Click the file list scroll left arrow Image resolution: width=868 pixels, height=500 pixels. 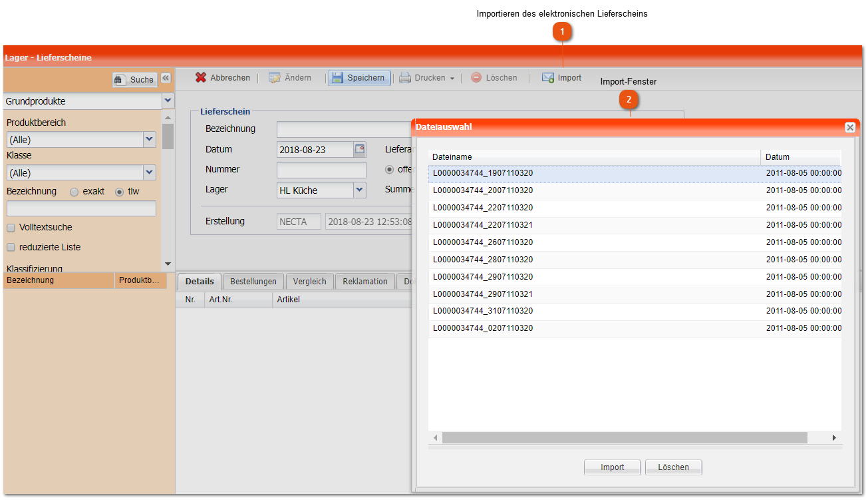[x=436, y=437]
